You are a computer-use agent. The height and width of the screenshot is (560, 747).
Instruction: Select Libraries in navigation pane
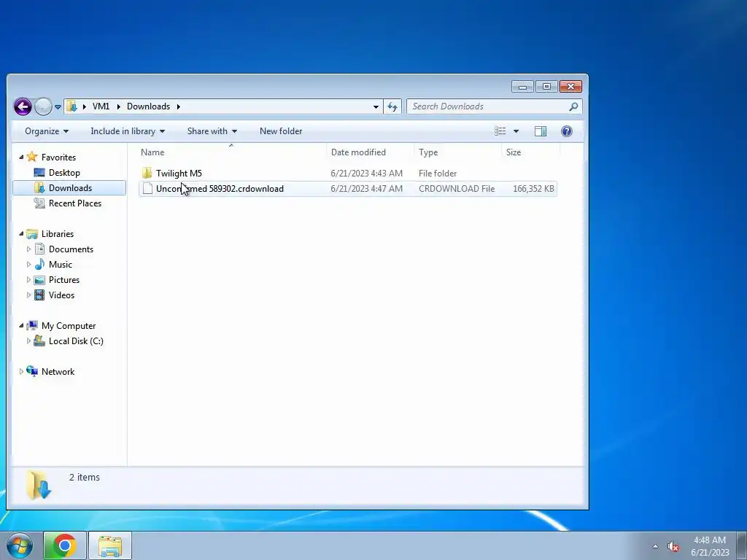(x=57, y=234)
